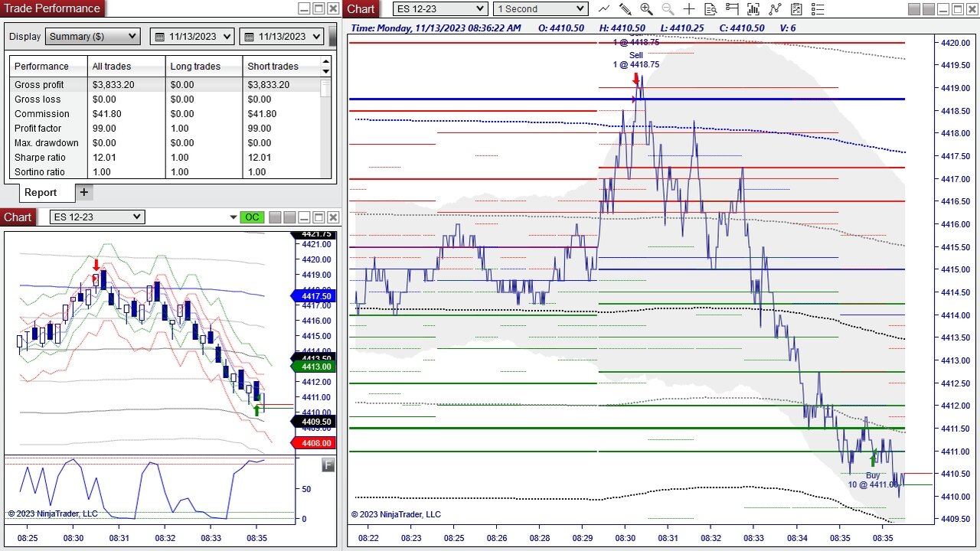Select the Gross profit row
The width and height of the screenshot is (980, 551).
pyautogui.click(x=165, y=85)
